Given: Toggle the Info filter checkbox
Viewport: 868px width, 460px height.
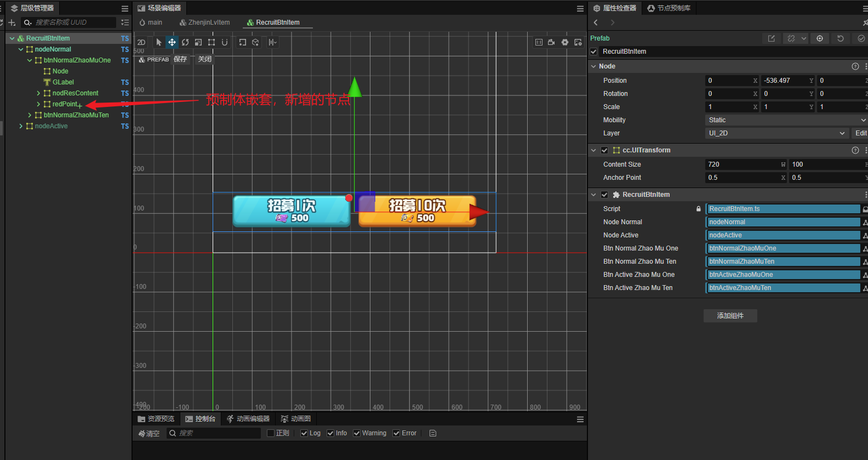Looking at the screenshot, I should (330, 433).
